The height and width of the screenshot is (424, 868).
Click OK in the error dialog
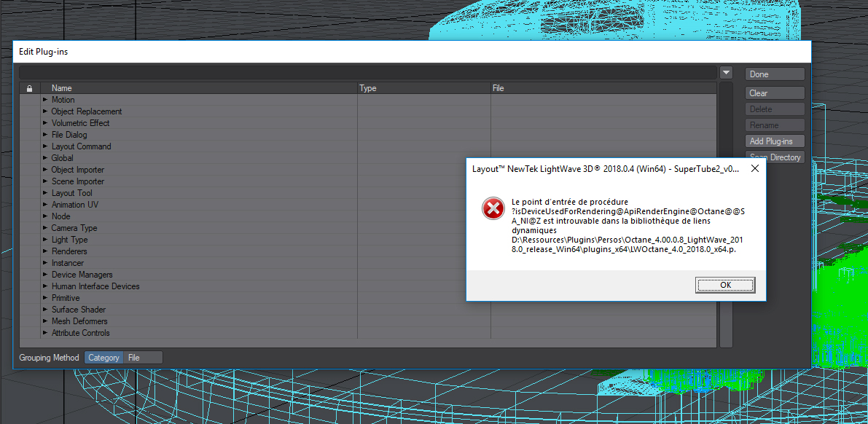pyautogui.click(x=725, y=285)
